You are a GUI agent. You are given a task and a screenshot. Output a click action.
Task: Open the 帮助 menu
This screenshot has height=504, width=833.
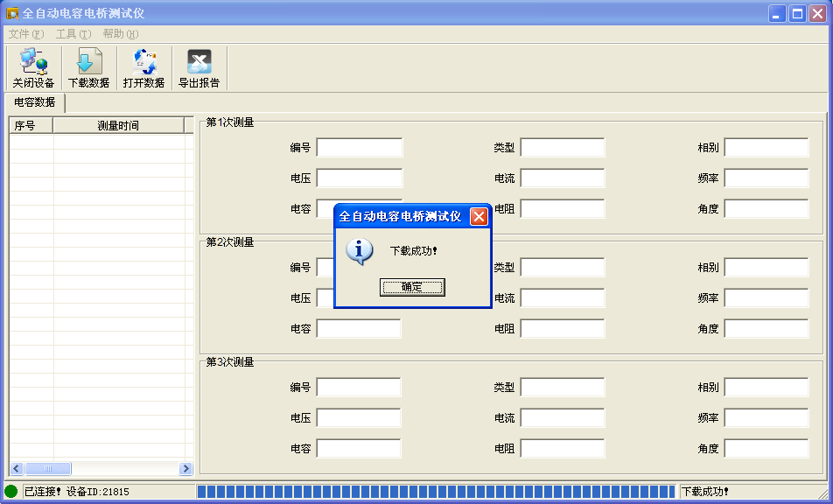121,34
